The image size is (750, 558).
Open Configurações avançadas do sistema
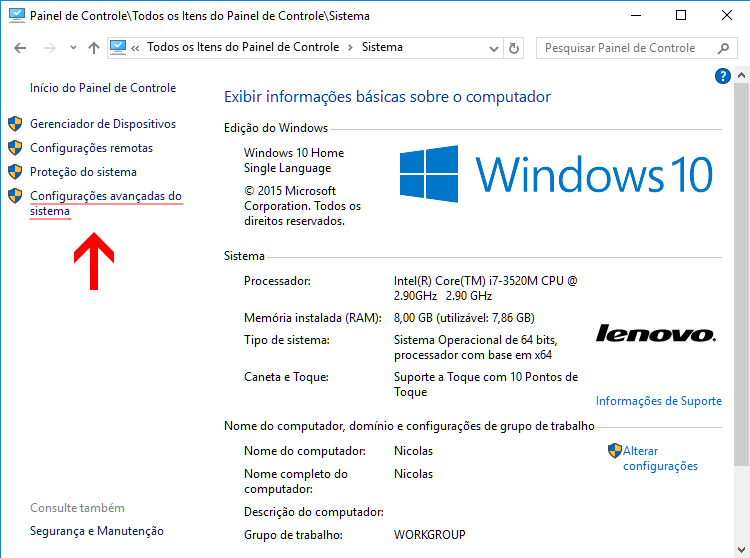(x=106, y=203)
